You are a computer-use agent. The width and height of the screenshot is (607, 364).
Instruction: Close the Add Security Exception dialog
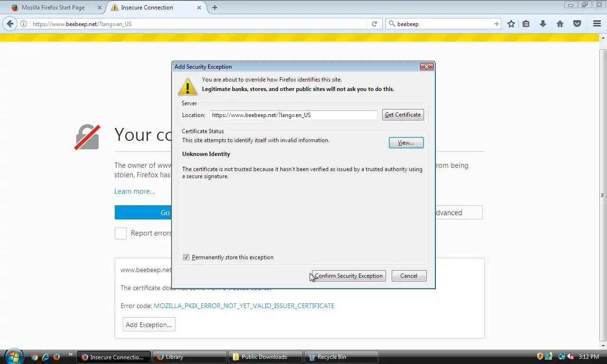click(426, 67)
